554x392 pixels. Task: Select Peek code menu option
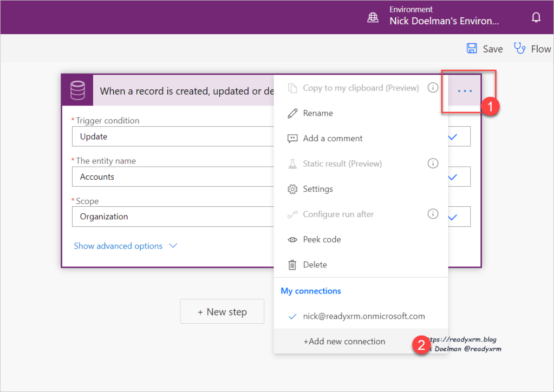tap(322, 239)
